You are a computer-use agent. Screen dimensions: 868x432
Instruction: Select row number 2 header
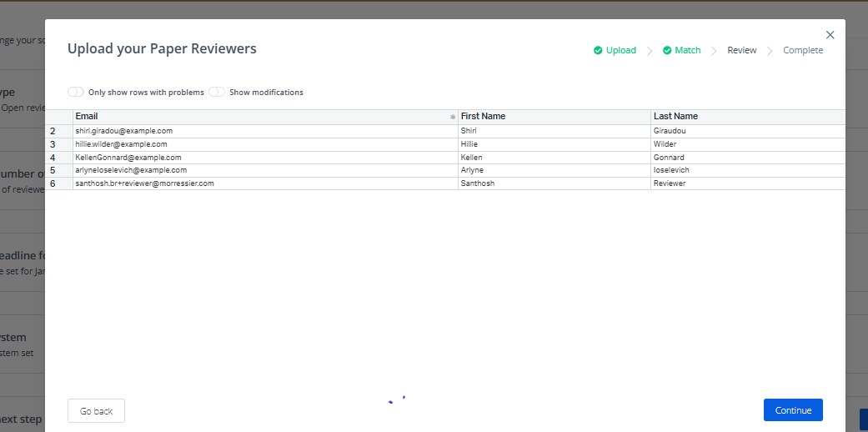point(53,131)
